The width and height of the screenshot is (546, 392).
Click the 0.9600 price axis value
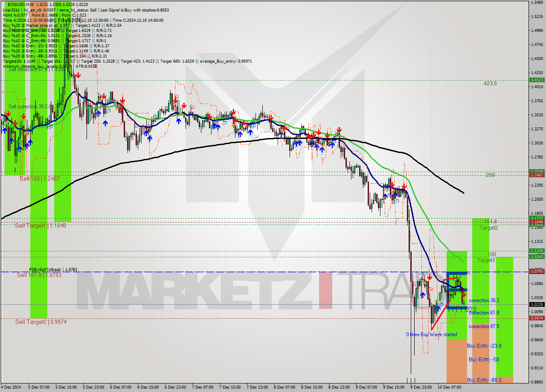tap(537, 340)
